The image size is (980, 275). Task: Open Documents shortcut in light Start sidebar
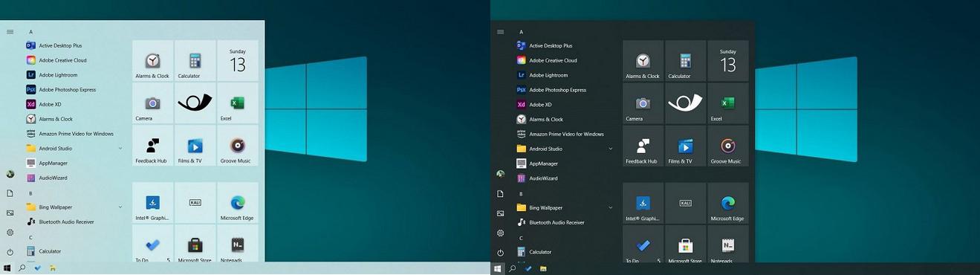point(10,193)
